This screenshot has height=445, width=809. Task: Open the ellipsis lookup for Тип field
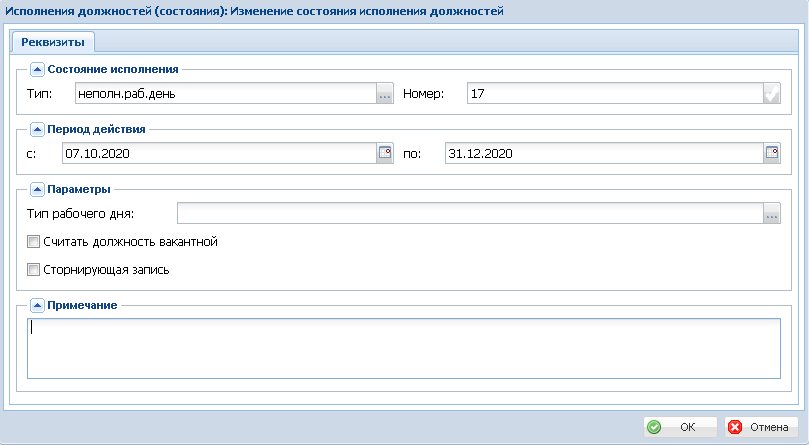[385, 93]
